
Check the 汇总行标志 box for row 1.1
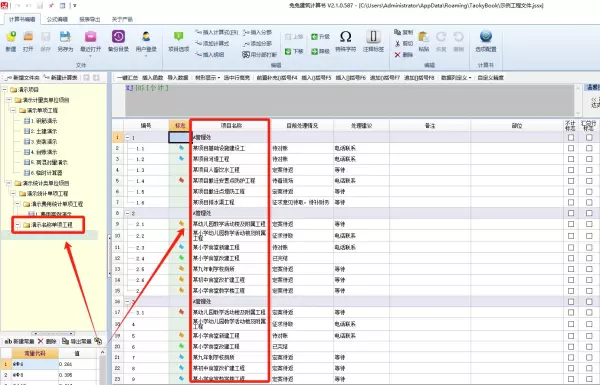[589, 148]
